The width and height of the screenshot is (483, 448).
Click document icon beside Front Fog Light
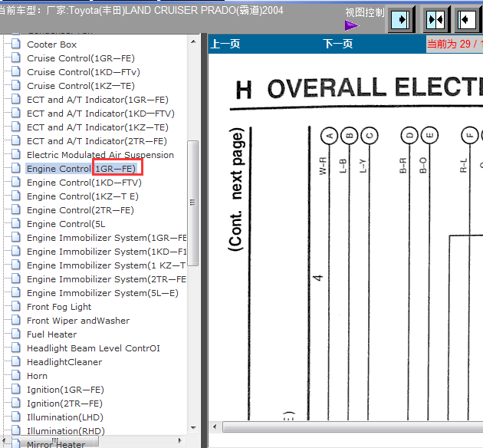pyautogui.click(x=15, y=306)
